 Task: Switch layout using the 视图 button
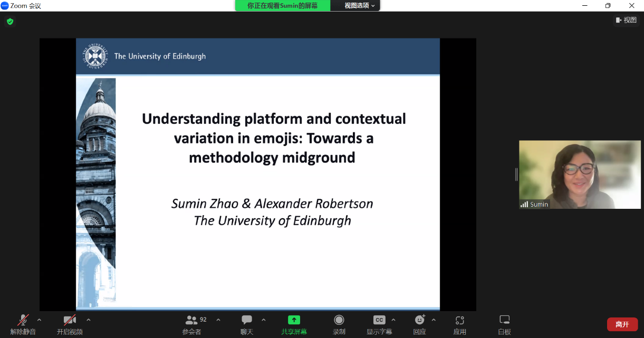(x=626, y=20)
